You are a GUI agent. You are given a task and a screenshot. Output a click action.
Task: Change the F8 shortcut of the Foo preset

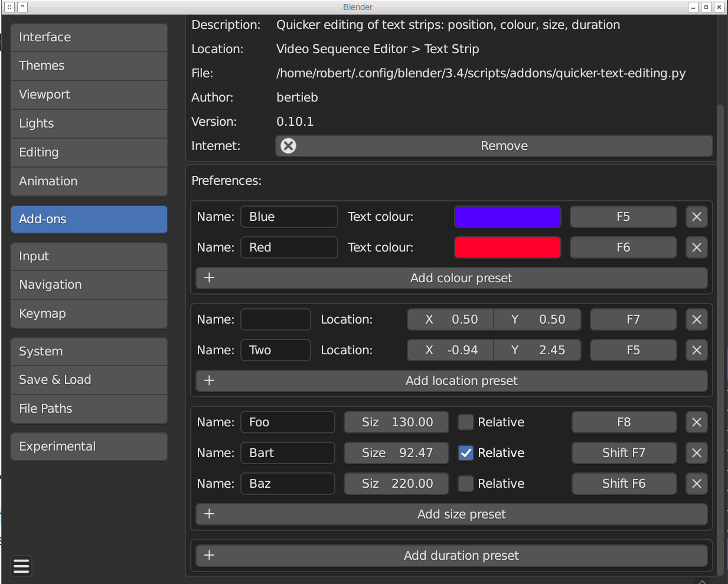(x=624, y=422)
